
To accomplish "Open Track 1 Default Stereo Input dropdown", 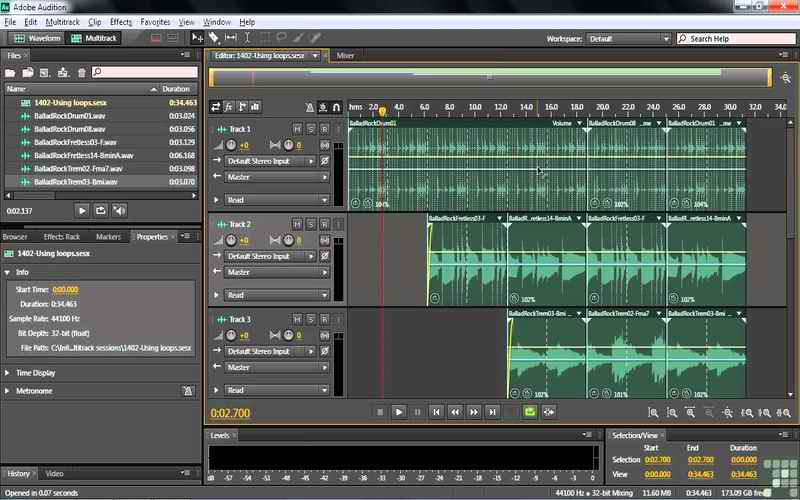I will [270, 160].
